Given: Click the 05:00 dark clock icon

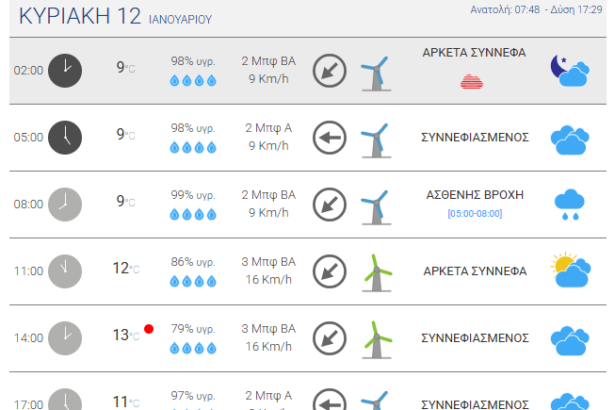Looking at the screenshot, I should pos(65,137).
